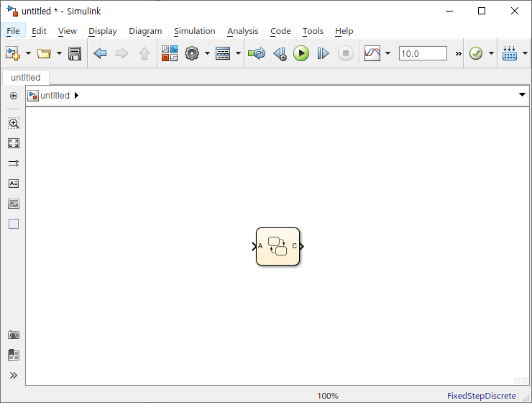
Task: Click the 100% zoom status text
Action: pyautogui.click(x=328, y=396)
